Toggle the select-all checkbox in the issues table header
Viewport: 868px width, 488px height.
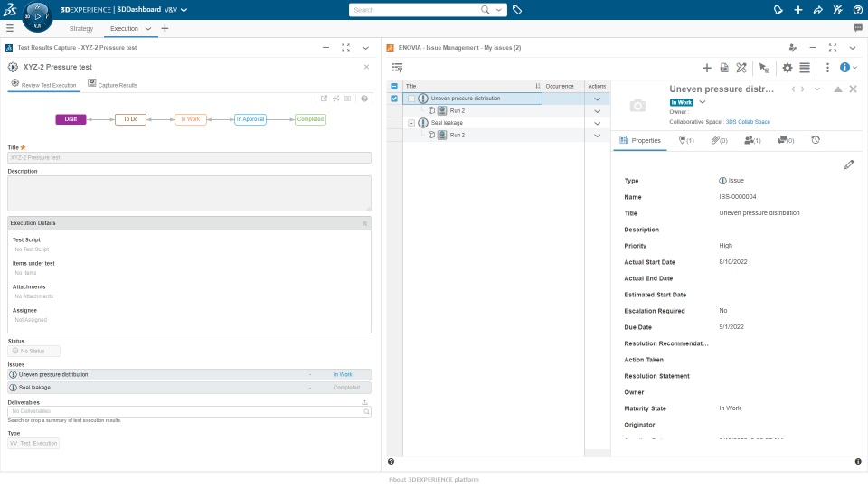(394, 87)
